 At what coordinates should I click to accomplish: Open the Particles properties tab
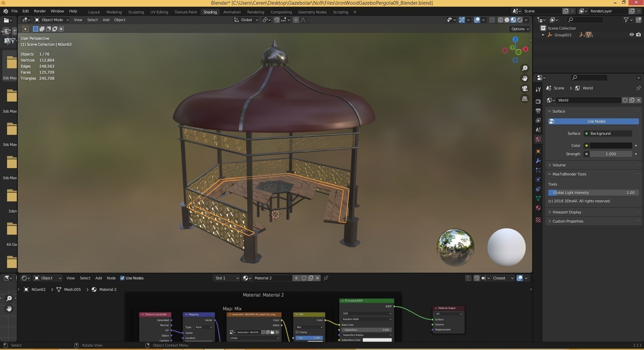tap(538, 170)
